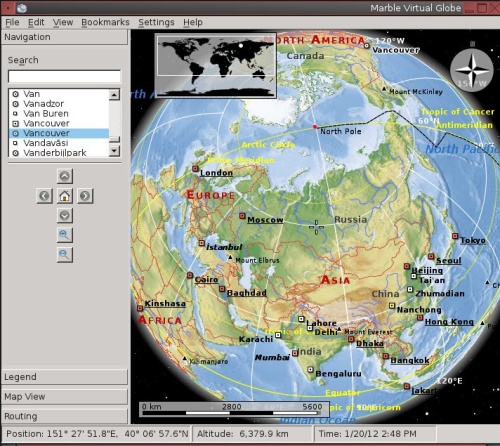Screen dimensions: 500x446
Task: Click the compass rose on the map
Action: pyautogui.click(x=472, y=70)
